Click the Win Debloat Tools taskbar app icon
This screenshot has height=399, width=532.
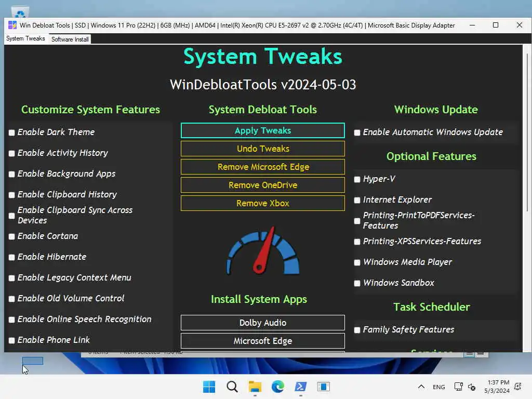tap(324, 387)
